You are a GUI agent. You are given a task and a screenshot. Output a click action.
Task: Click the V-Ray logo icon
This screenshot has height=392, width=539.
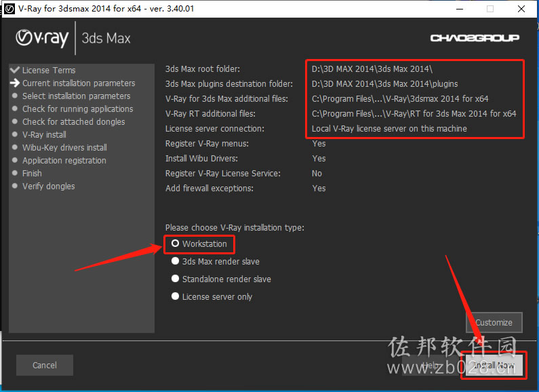coord(42,38)
